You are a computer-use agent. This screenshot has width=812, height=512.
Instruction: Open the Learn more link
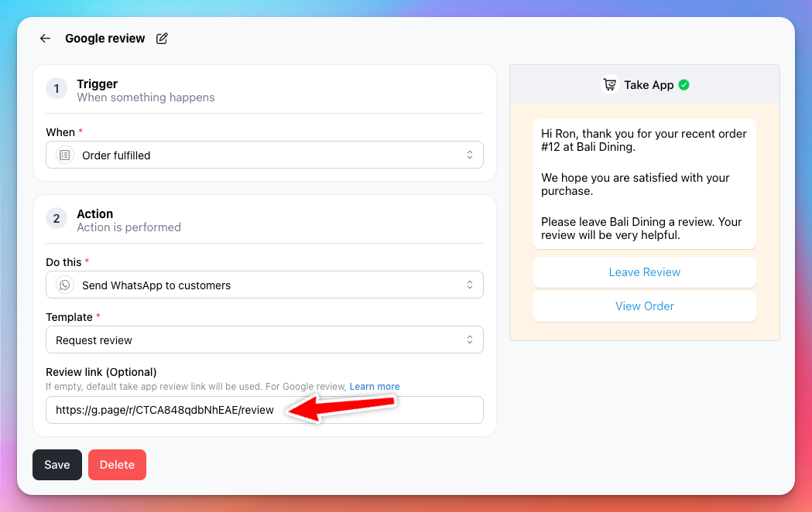[375, 387]
